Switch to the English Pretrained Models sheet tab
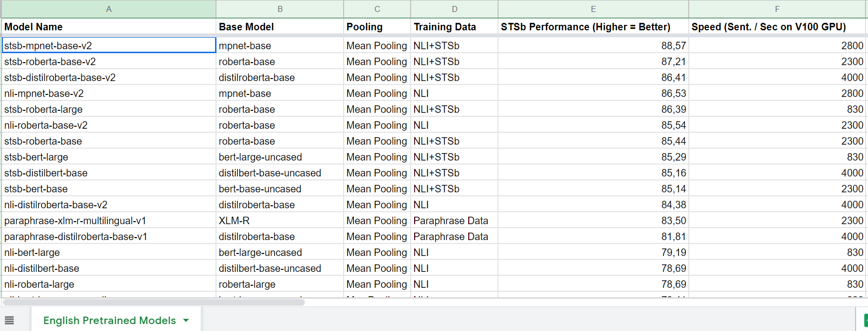Viewport: 868px width, 331px height. coord(109,321)
